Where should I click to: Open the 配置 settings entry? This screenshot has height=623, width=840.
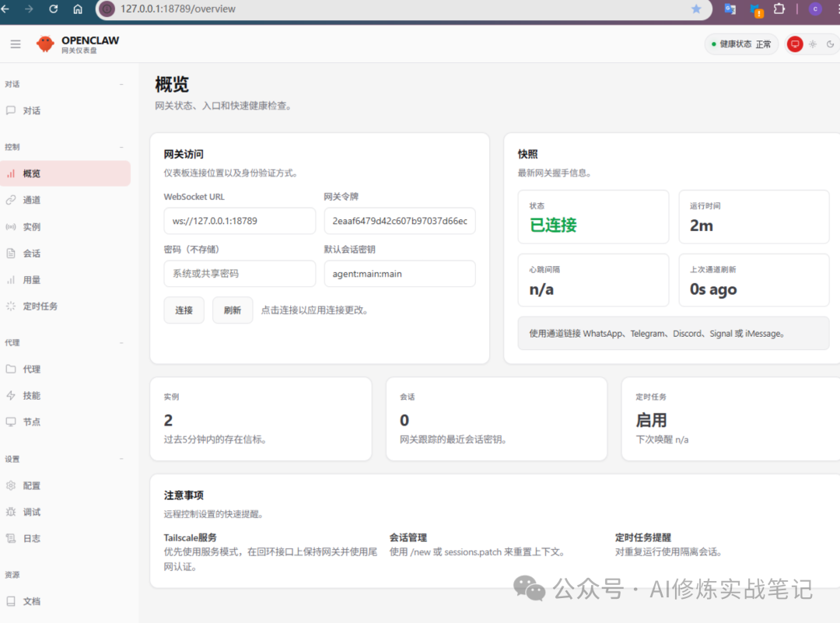coord(32,485)
